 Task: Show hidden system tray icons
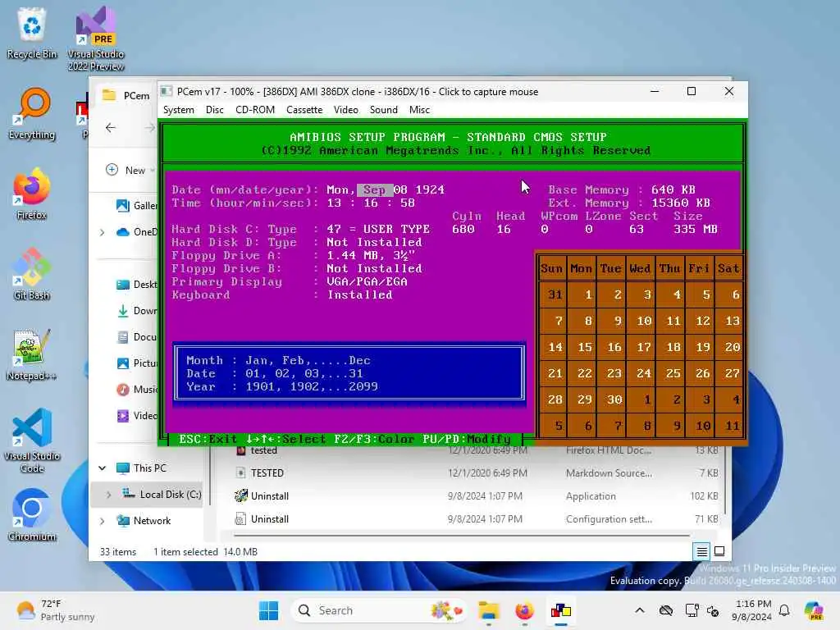click(x=640, y=610)
